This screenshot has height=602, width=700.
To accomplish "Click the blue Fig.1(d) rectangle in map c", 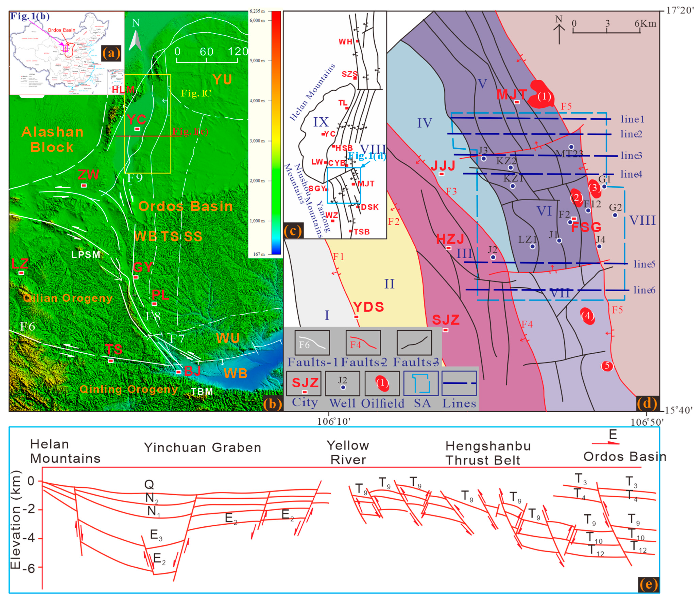I will 344,185.
